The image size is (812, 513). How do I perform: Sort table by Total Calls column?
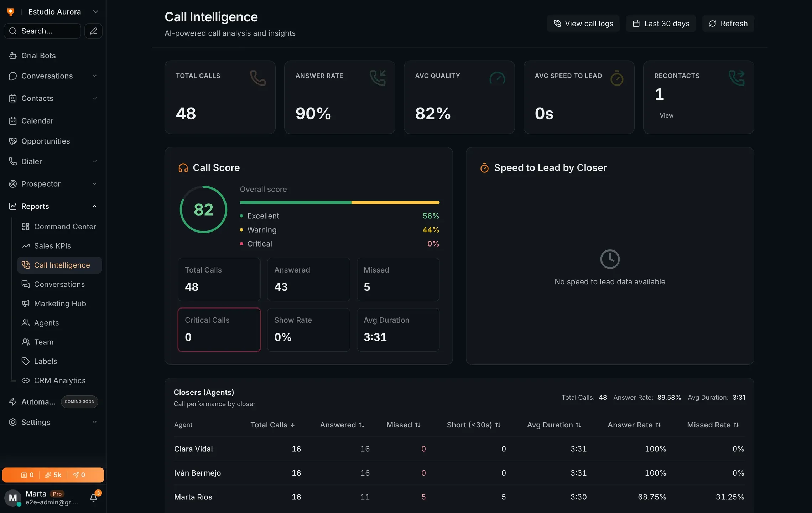(x=273, y=425)
